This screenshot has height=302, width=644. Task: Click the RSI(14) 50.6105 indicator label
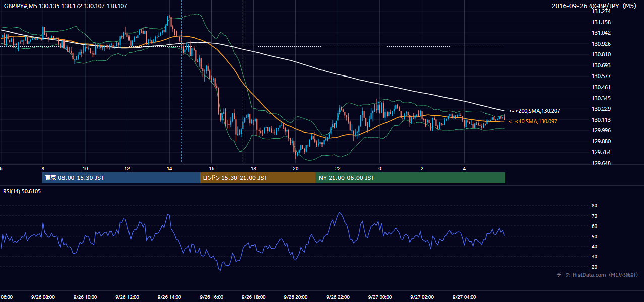point(22,191)
